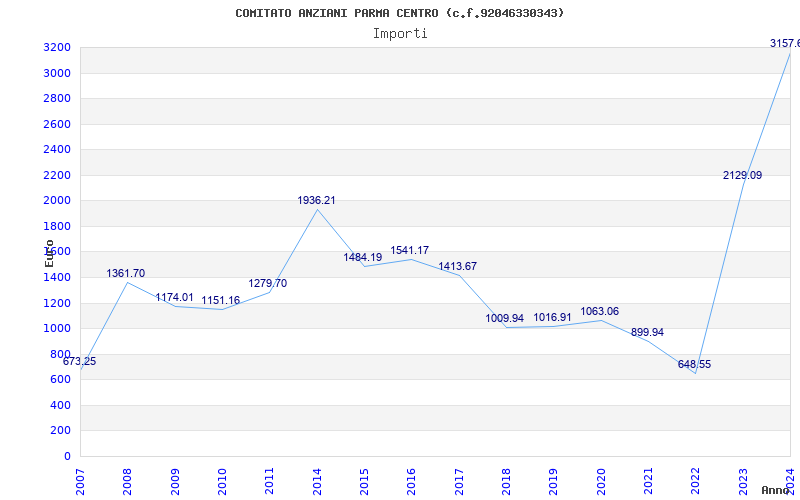Click the x-axis year 2014
The image size is (800, 500).
click(317, 482)
